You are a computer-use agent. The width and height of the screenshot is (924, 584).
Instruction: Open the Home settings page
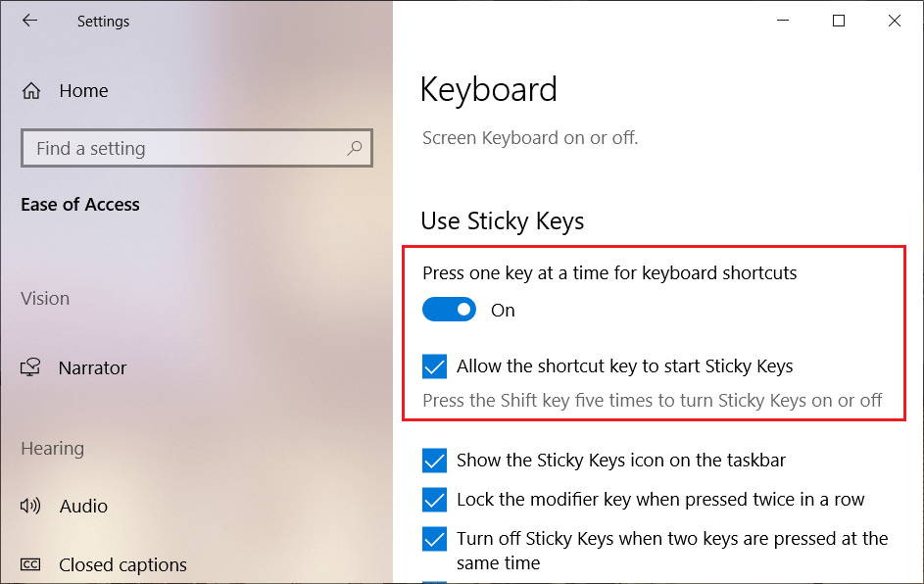[83, 91]
